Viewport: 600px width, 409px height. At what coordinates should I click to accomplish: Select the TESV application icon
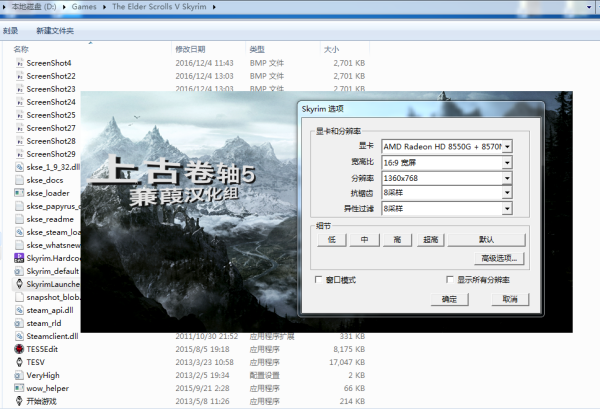click(x=20, y=362)
